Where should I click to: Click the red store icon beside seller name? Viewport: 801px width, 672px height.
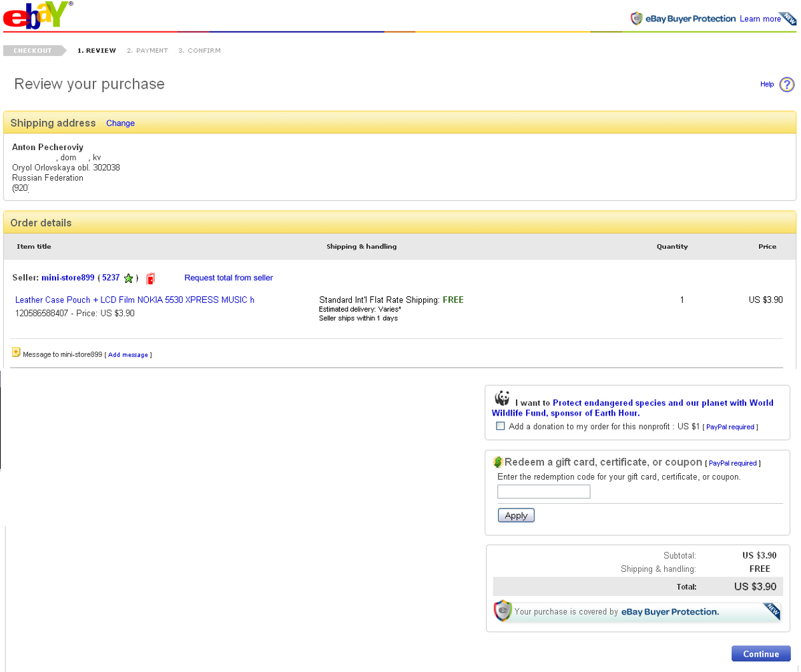click(x=150, y=278)
